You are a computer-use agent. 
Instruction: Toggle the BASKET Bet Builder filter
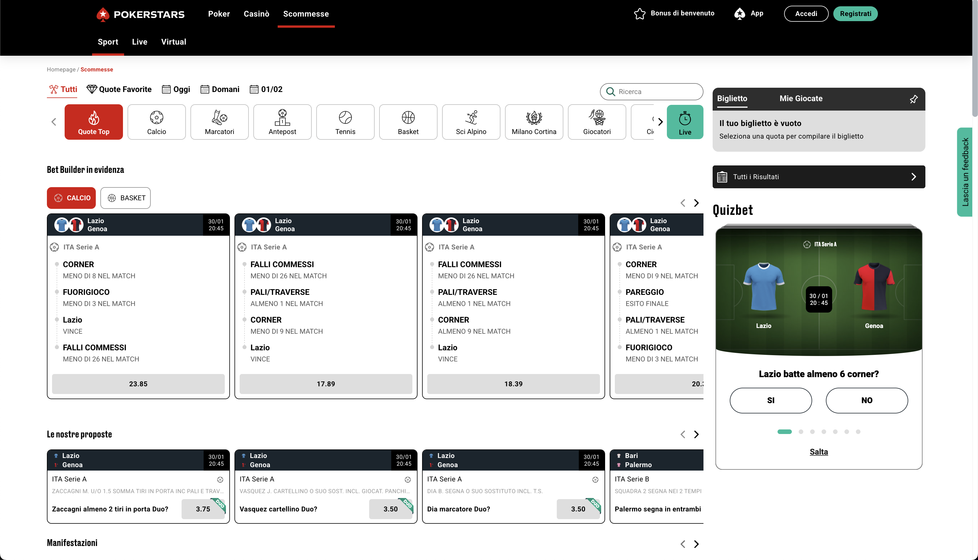126,198
